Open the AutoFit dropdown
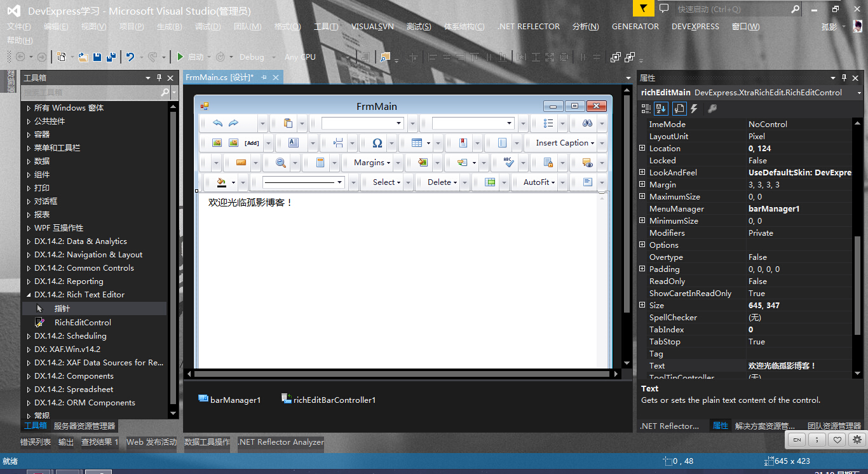This screenshot has height=474, width=868. (x=539, y=182)
